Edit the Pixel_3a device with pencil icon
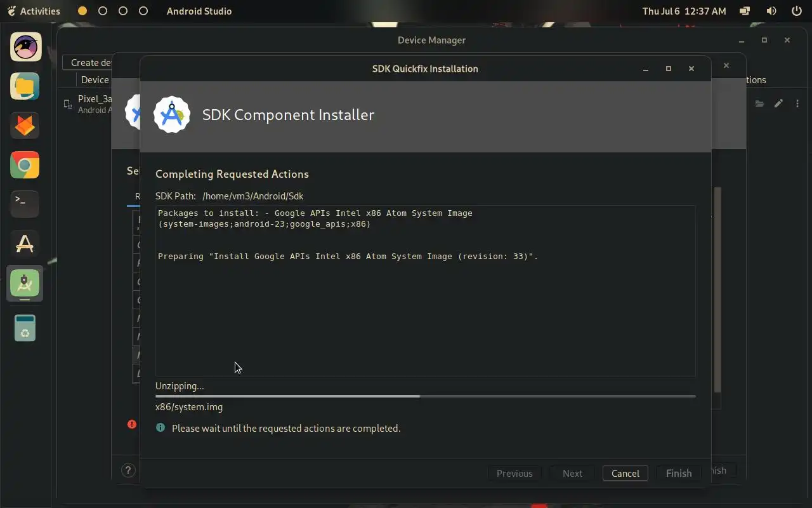Viewport: 812px width, 508px height. [778, 104]
